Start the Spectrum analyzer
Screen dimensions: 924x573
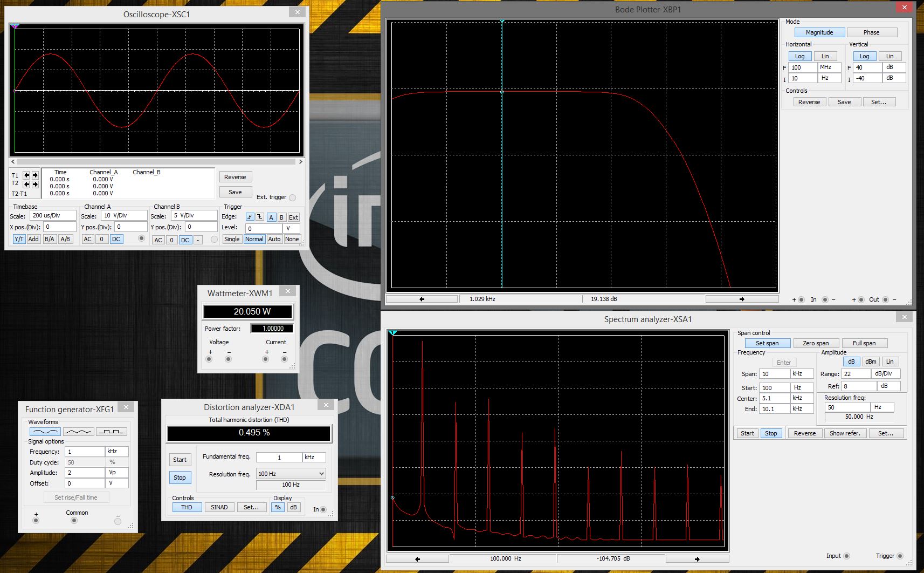(x=747, y=433)
